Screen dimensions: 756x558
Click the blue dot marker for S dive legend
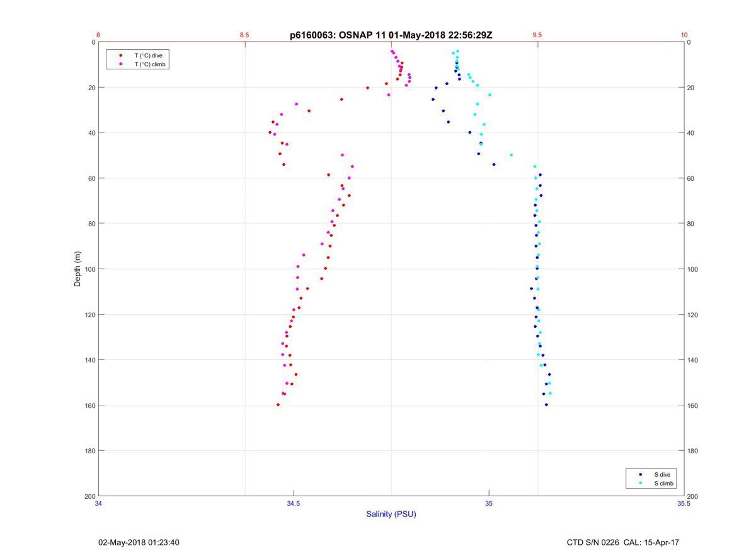point(641,474)
